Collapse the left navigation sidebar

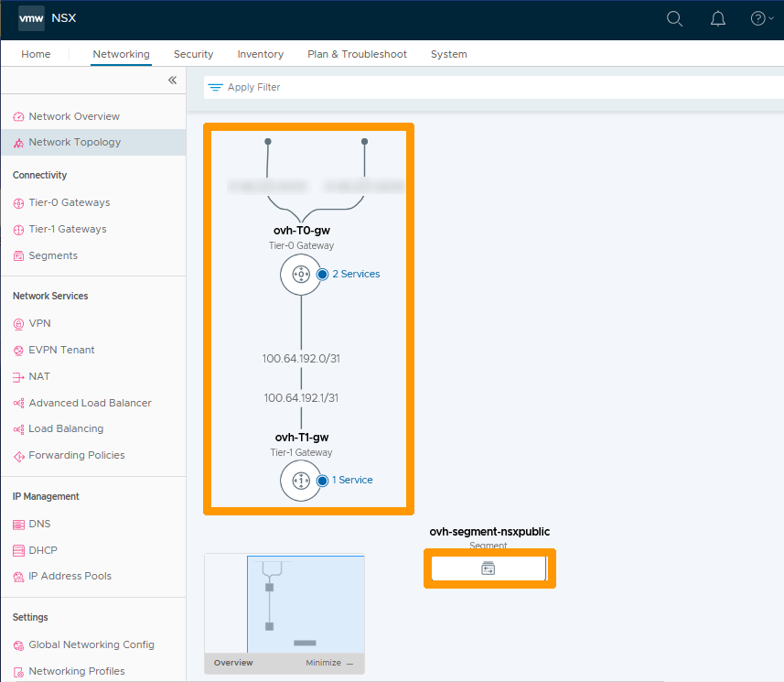[x=172, y=81]
